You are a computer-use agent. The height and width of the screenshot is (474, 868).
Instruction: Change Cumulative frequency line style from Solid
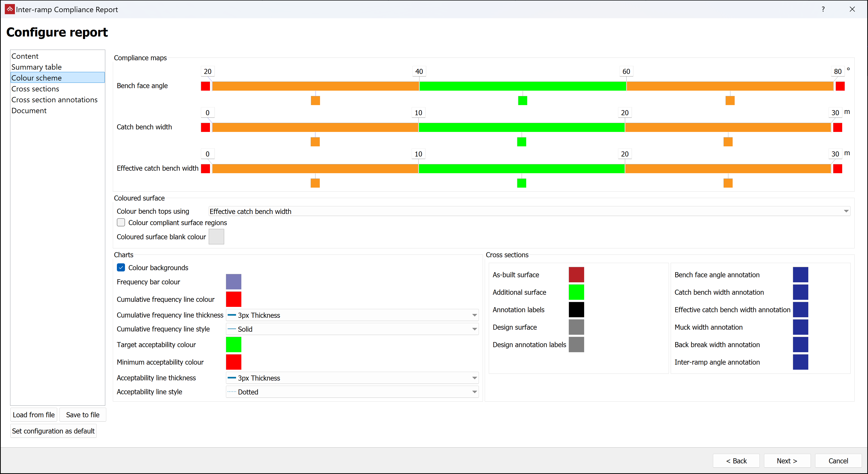pos(352,329)
